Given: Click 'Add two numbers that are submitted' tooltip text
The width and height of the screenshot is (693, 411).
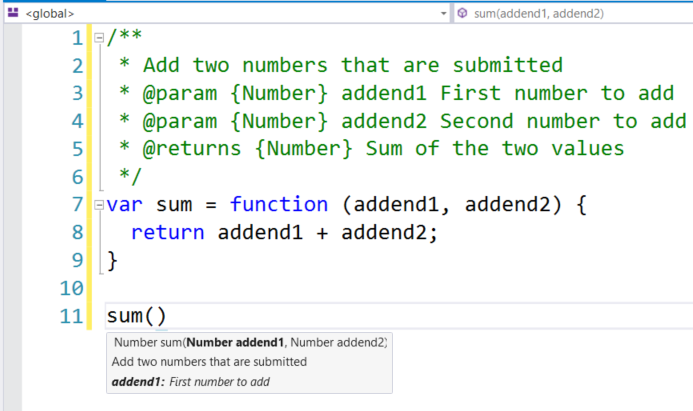Looking at the screenshot, I should (209, 362).
